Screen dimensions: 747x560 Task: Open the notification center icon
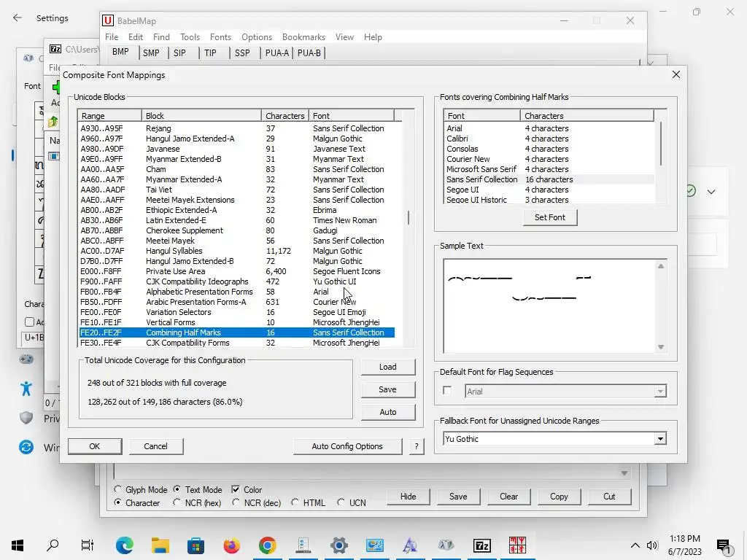pos(724,546)
